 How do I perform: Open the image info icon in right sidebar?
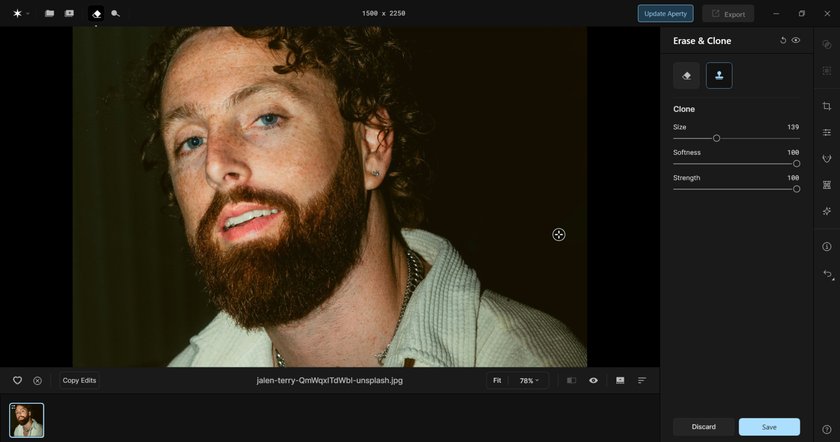click(x=827, y=246)
